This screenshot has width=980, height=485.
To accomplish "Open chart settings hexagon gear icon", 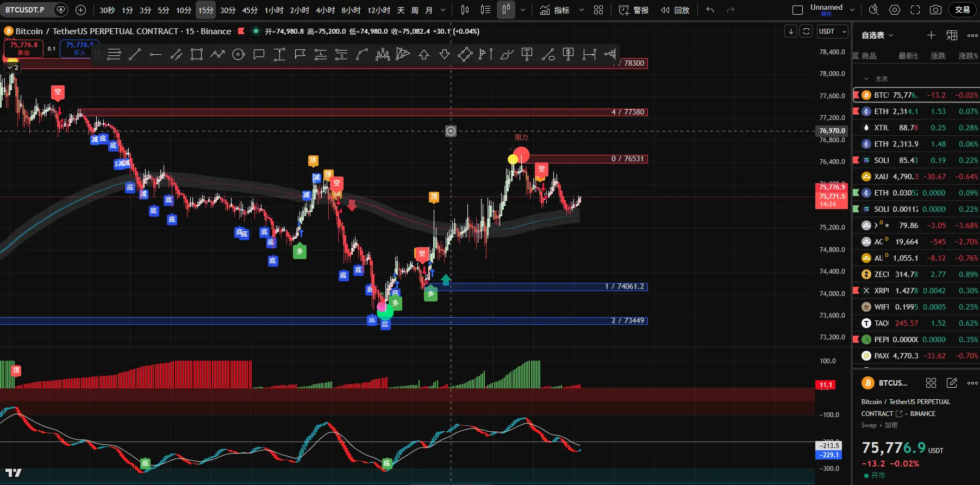I will (895, 10).
